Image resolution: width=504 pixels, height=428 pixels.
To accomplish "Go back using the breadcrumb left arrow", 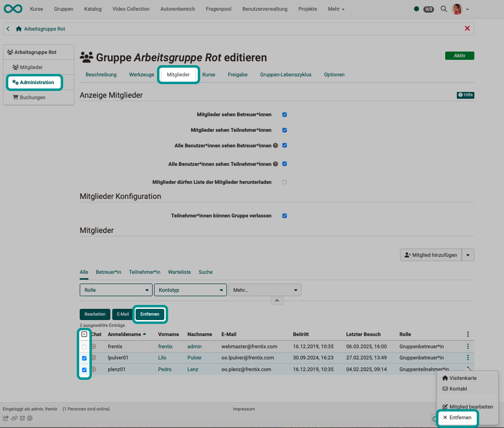I will click(8, 29).
